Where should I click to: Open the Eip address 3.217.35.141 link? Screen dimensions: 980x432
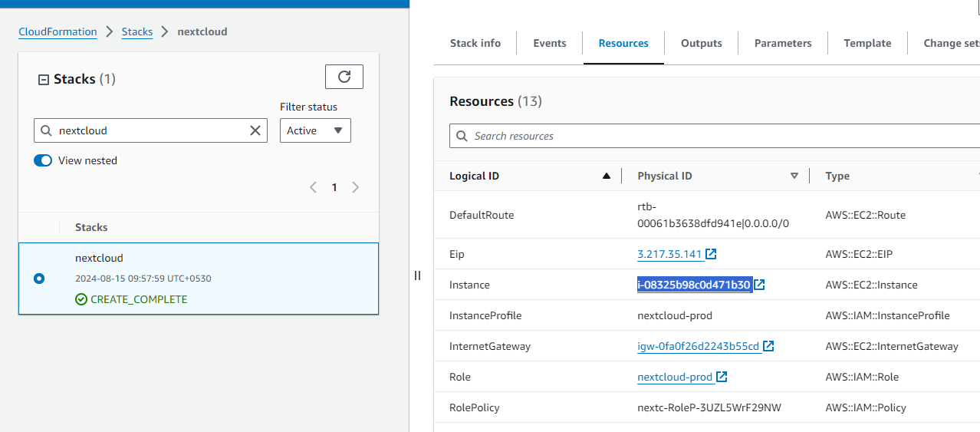click(669, 254)
